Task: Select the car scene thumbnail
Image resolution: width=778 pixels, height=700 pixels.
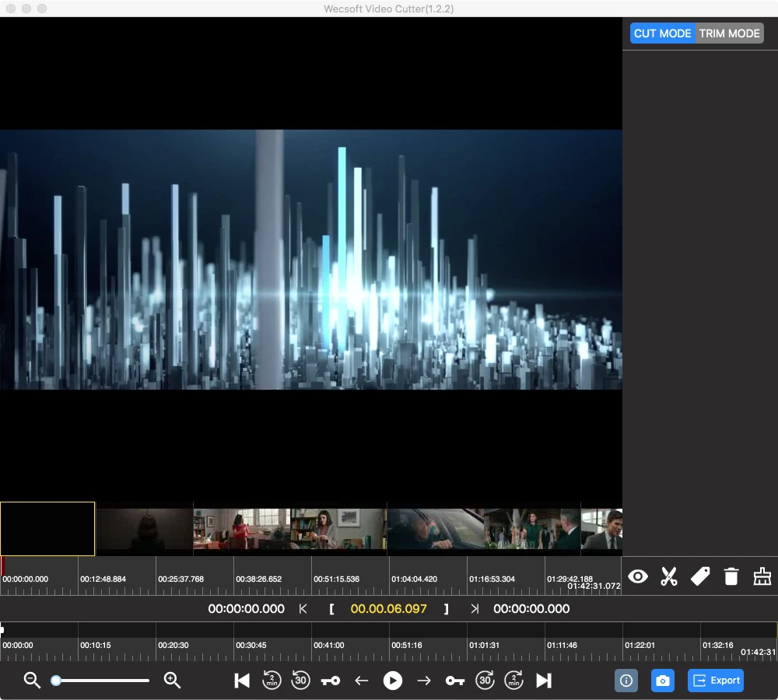Action: pyautogui.click(x=435, y=529)
